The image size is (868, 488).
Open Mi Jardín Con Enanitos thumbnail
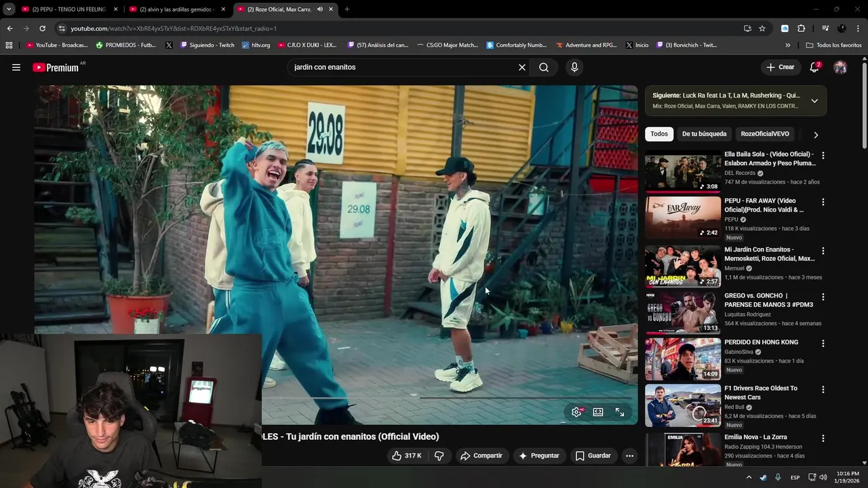pyautogui.click(x=683, y=266)
